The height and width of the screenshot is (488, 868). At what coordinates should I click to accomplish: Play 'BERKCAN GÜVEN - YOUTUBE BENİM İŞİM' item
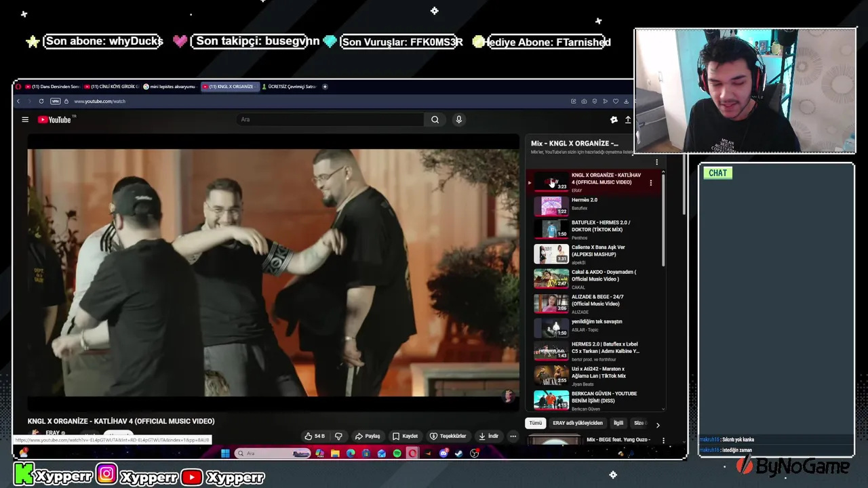[595, 400]
